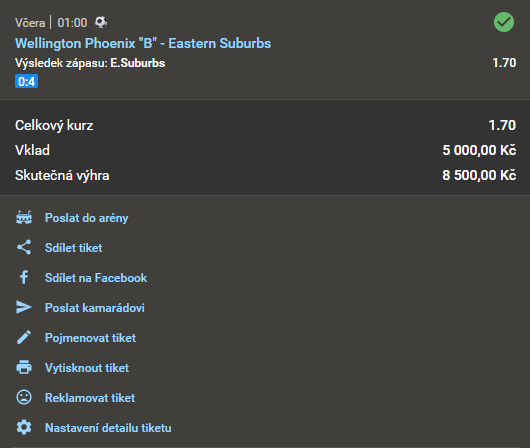Select Poslat do arény option

(87, 218)
